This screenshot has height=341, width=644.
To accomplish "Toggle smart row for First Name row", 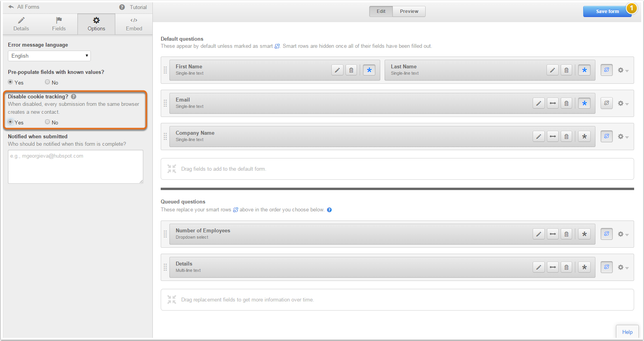I will [606, 70].
